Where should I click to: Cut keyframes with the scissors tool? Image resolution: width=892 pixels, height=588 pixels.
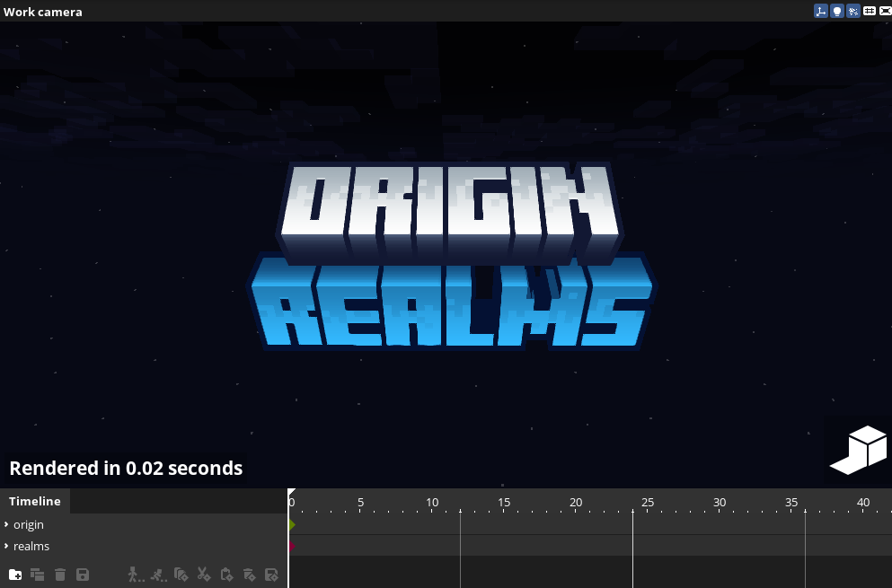pyautogui.click(x=203, y=575)
